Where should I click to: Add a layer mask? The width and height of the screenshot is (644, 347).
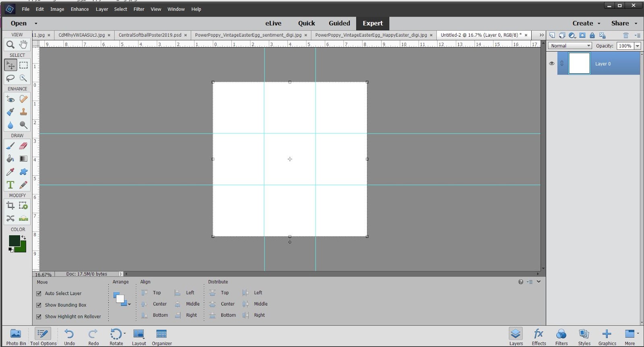(582, 35)
